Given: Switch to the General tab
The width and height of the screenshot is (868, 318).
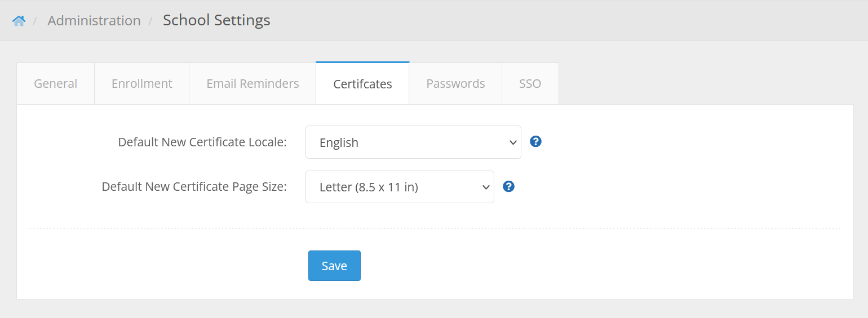Looking at the screenshot, I should tap(55, 84).
